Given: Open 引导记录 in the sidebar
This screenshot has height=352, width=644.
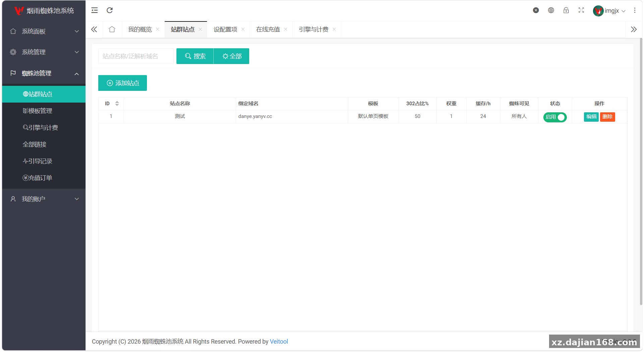Looking at the screenshot, I should [44, 161].
